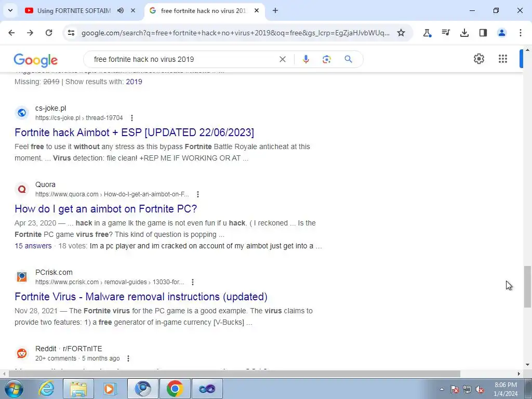Open Windows Explorer folder from taskbar
This screenshot has width=532, height=399.
click(x=78, y=389)
